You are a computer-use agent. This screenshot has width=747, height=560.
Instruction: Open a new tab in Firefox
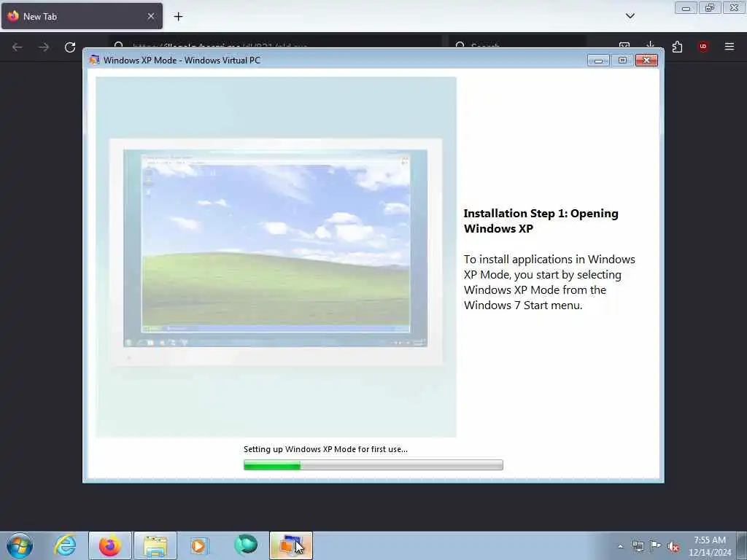coord(178,17)
